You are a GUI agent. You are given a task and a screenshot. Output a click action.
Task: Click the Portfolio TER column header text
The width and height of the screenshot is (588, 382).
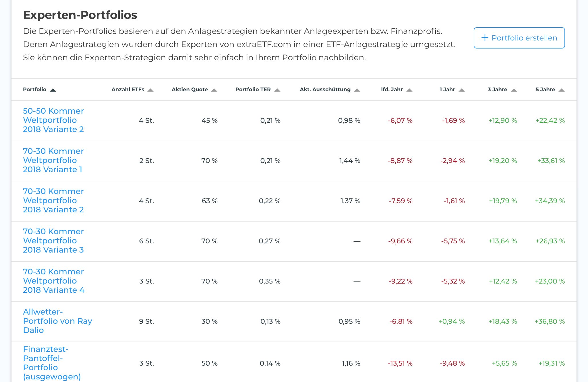pyautogui.click(x=253, y=90)
